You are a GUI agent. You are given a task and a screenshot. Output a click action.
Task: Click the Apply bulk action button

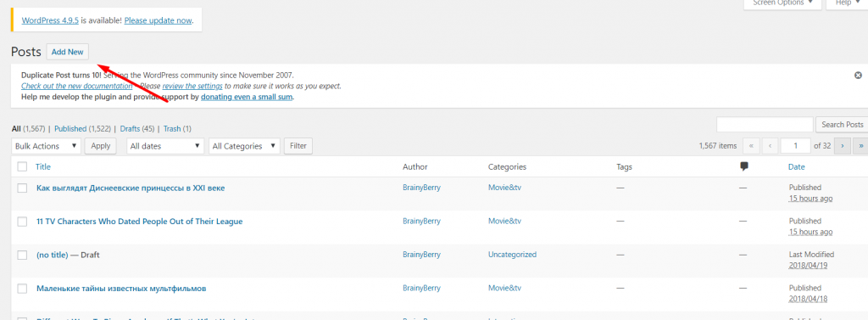(x=100, y=146)
